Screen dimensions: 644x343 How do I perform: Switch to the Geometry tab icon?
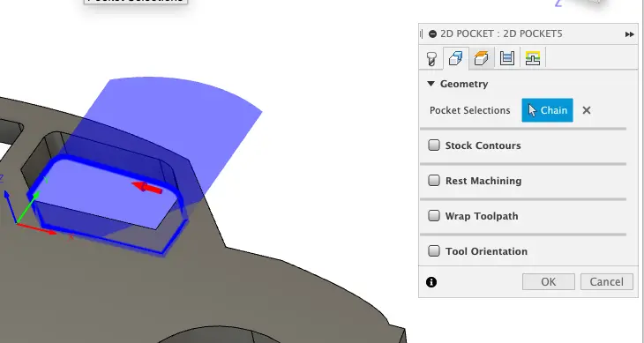point(455,58)
